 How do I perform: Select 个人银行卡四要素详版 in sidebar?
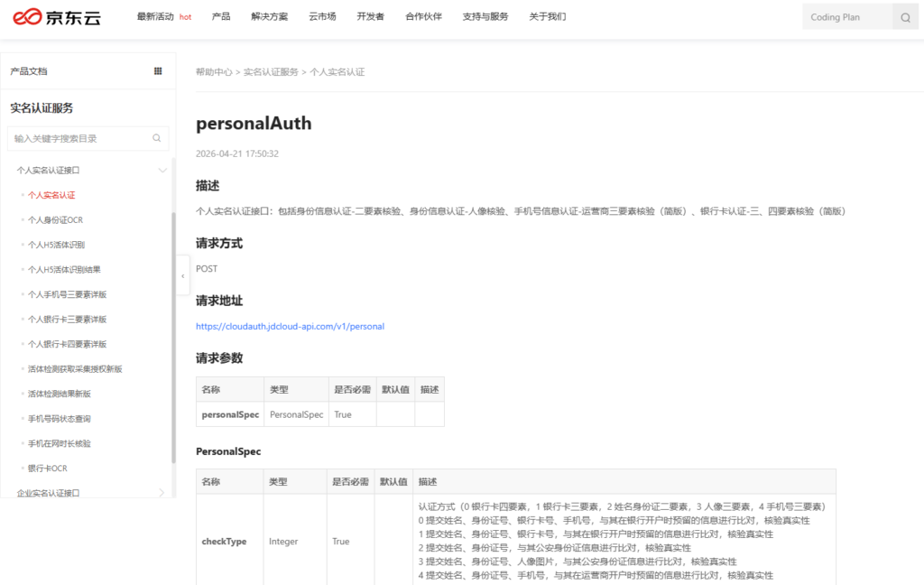(x=67, y=344)
